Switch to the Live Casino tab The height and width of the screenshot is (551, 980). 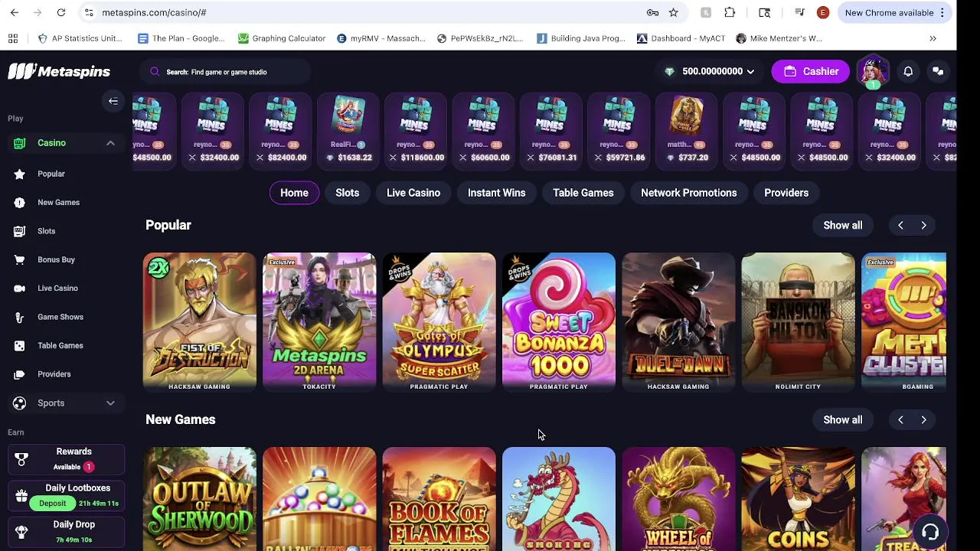[413, 193]
